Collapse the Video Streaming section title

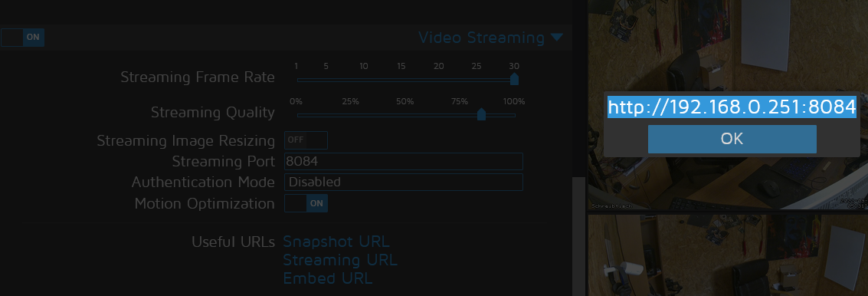click(481, 38)
